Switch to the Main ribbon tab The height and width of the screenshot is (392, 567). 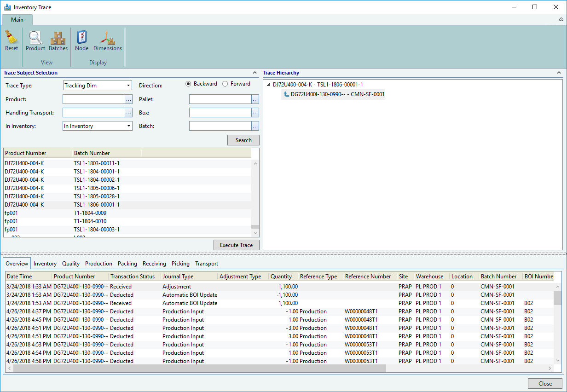17,20
